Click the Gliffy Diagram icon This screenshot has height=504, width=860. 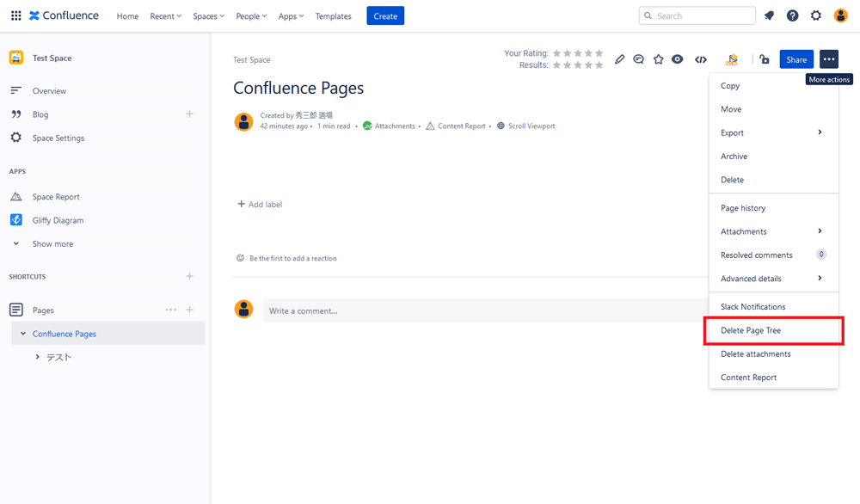pyautogui.click(x=15, y=220)
